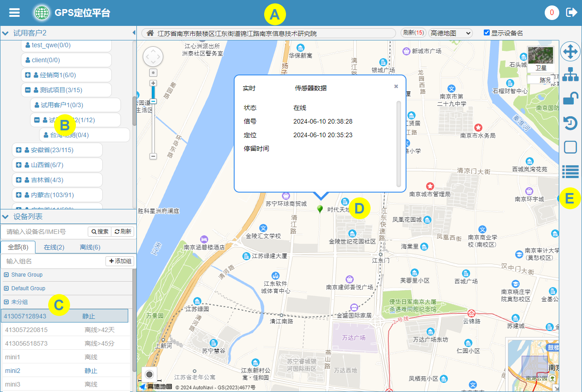Screen dimensions: 582x392
Task: Click the 搜索 button
Action: [100, 232]
